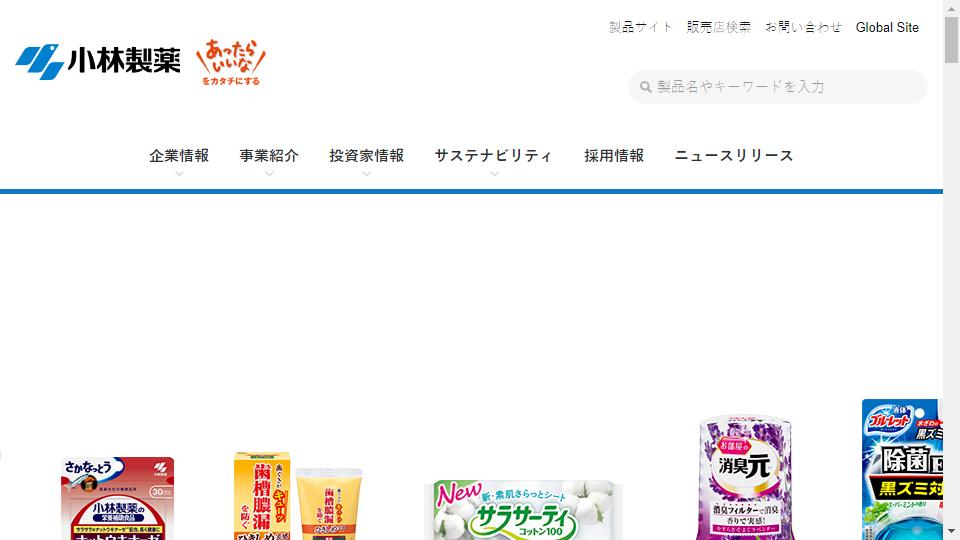Screen dimensions: 960x540
Task: Open the さかなっとう supplement product image
Action: (x=117, y=498)
